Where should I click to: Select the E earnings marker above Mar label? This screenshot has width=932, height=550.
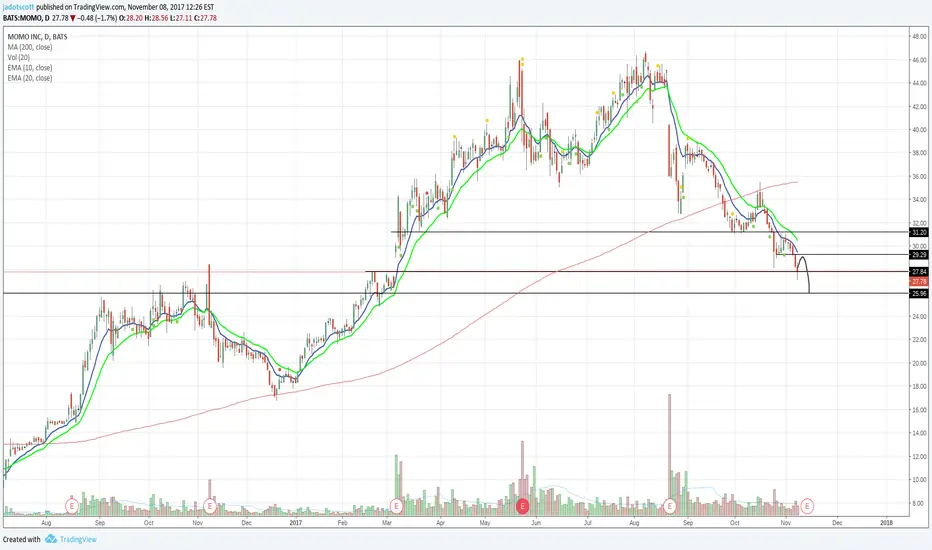[396, 507]
